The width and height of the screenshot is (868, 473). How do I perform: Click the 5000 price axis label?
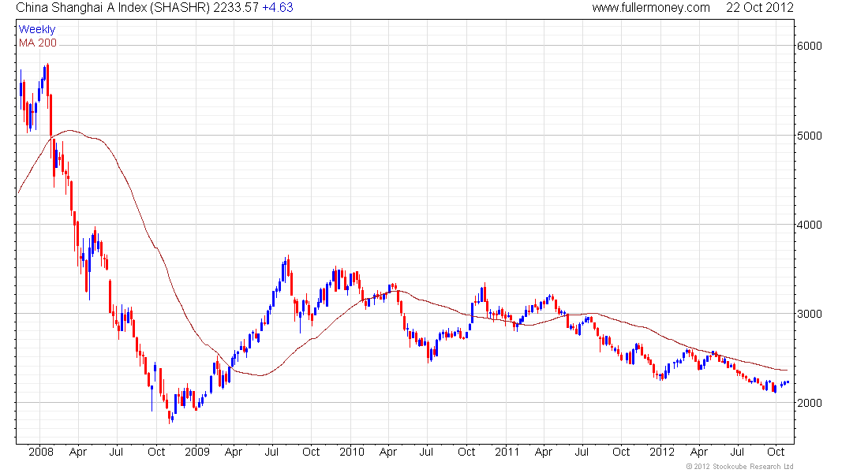[810, 136]
